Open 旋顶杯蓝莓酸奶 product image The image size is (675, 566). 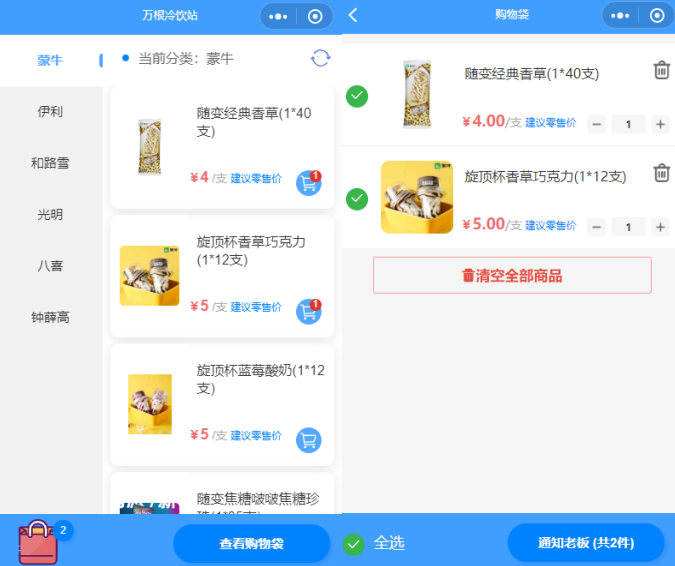[150, 404]
